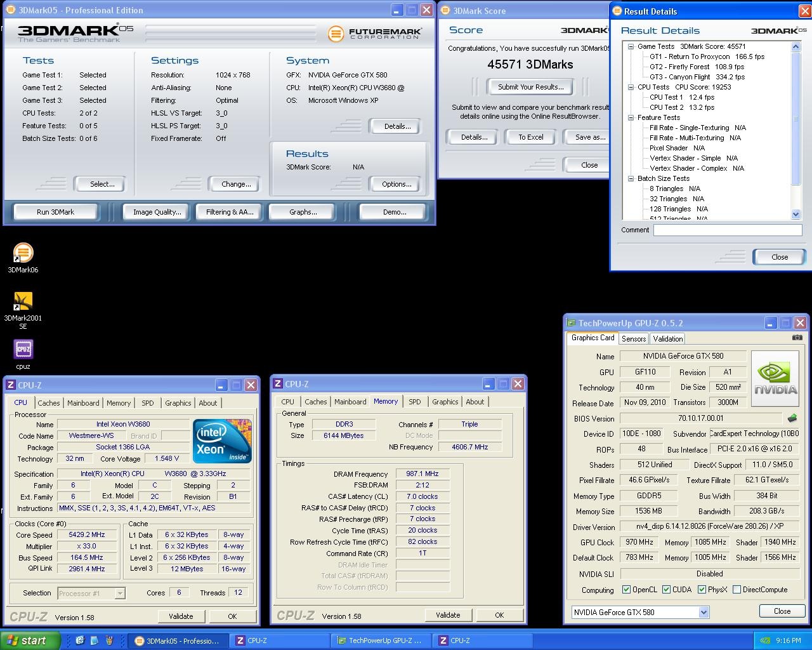The image size is (812, 650).
Task: Open the Graphics tab in CPU-Z Memory window
Action: coord(445,402)
